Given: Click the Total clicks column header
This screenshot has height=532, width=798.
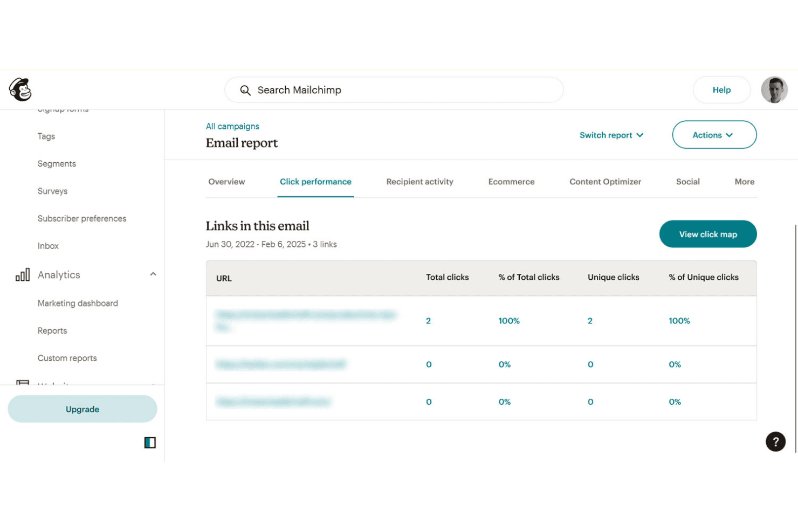Looking at the screenshot, I should pyautogui.click(x=447, y=278).
